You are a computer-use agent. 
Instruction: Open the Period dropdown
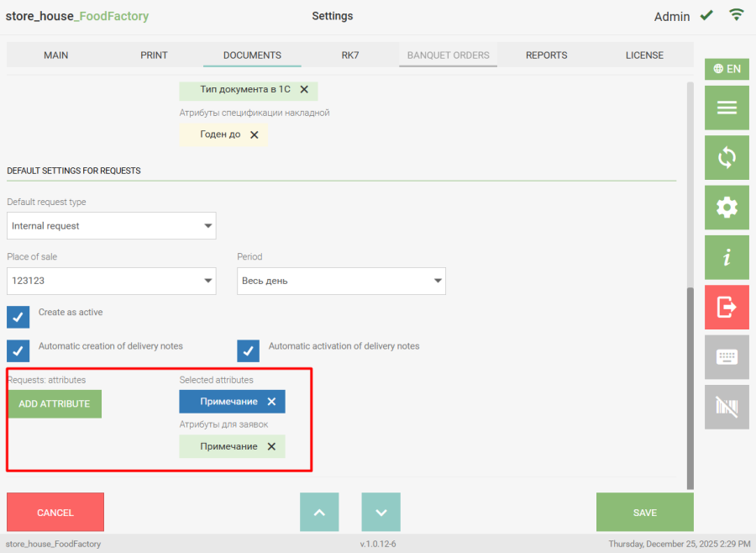(x=341, y=281)
